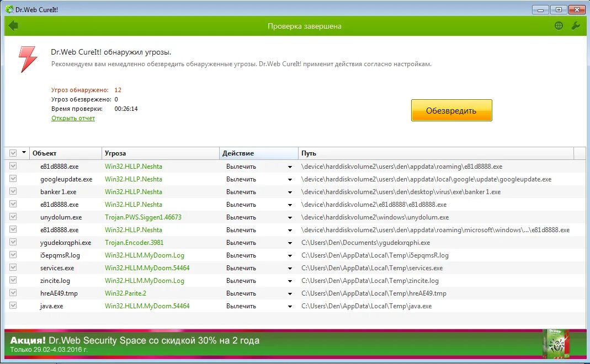Go back using the green arrow icon
Image resolution: width=590 pixels, height=364 pixels.
pos(13,25)
